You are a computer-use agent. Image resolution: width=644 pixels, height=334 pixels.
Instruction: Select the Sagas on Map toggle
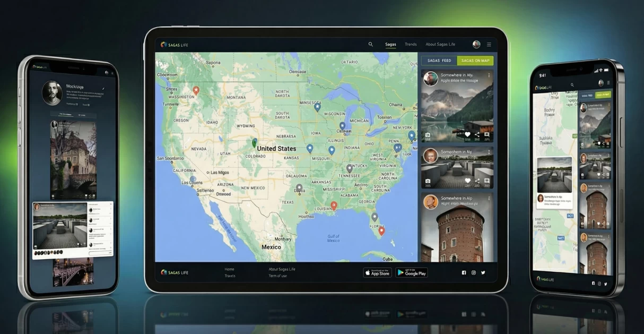coord(475,61)
